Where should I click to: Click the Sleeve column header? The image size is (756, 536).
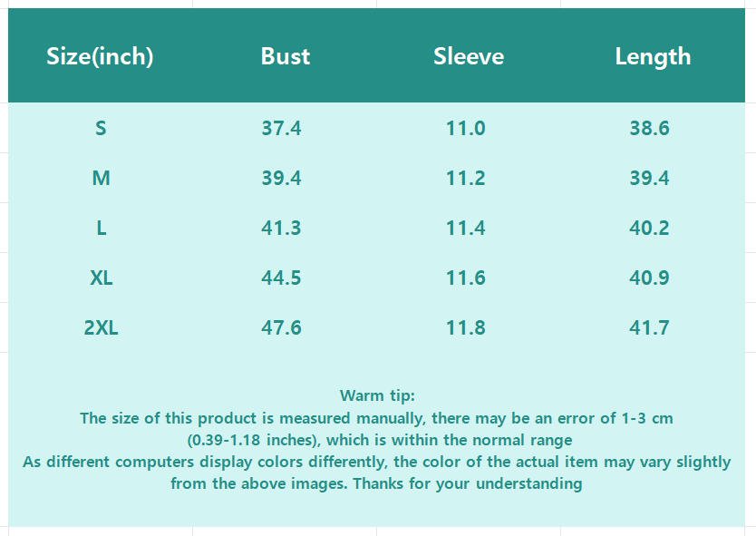[x=468, y=56]
